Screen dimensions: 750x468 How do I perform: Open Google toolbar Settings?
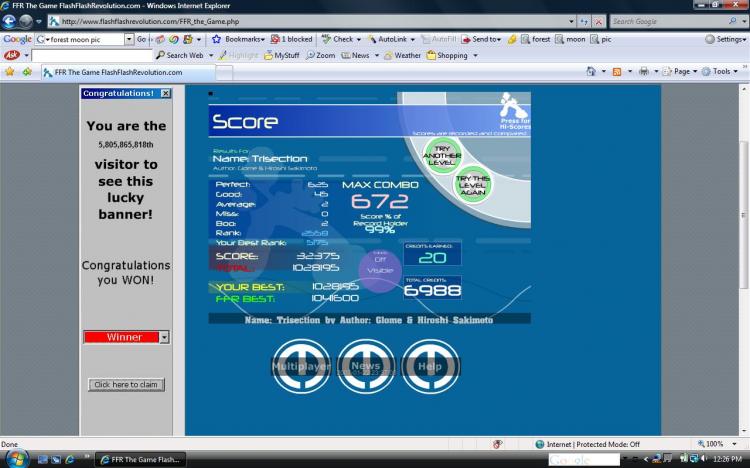pyautogui.click(x=725, y=39)
